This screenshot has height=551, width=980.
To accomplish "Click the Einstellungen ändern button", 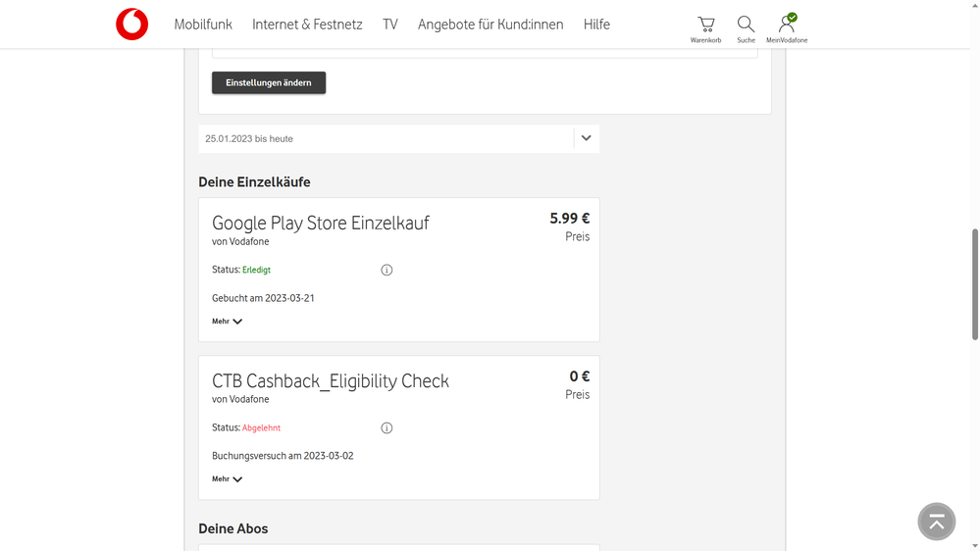I will [269, 83].
